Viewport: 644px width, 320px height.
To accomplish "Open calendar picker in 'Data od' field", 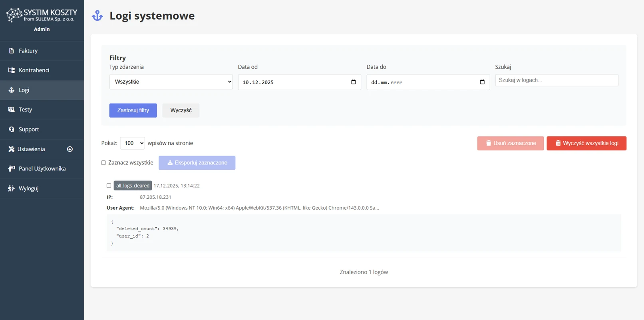I will pos(353,82).
